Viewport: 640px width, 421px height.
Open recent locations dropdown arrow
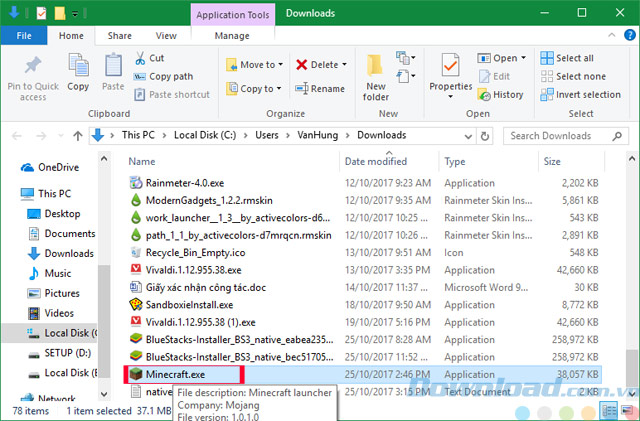click(x=61, y=136)
